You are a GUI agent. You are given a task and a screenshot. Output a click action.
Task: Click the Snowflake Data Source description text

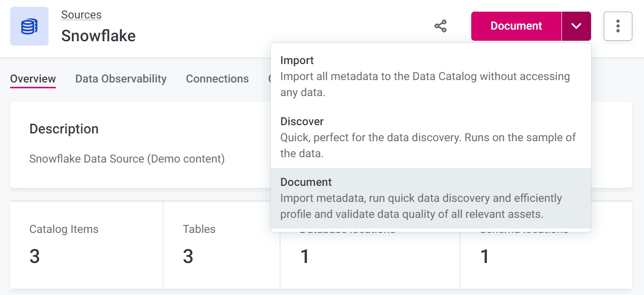(127, 159)
